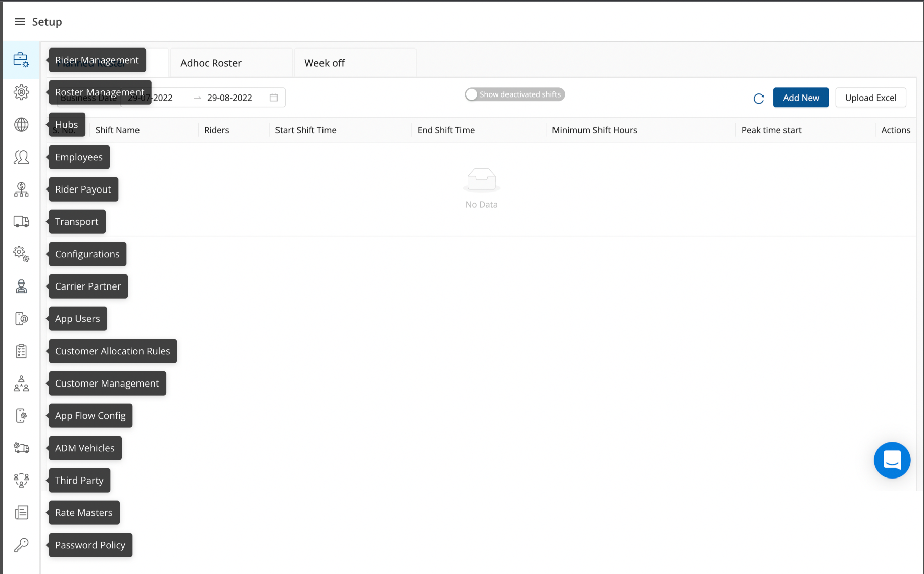
Task: Open the Hubs globe icon
Action: tap(21, 124)
